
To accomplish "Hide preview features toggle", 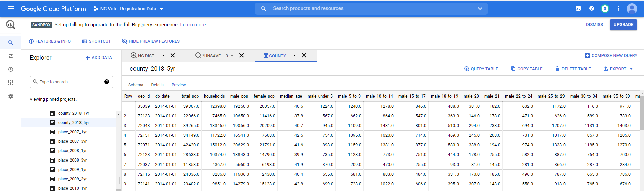I will pos(151,41).
